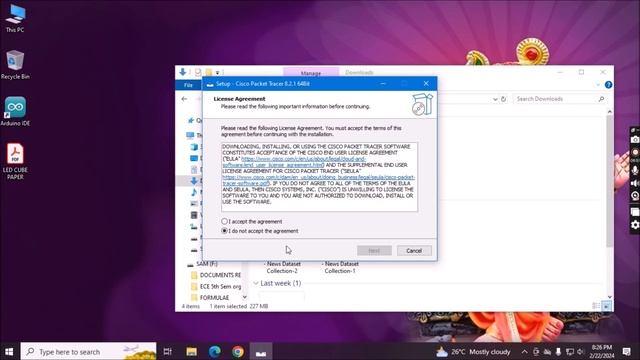
Task: Open recorder settings gear icon
Action: point(635,225)
